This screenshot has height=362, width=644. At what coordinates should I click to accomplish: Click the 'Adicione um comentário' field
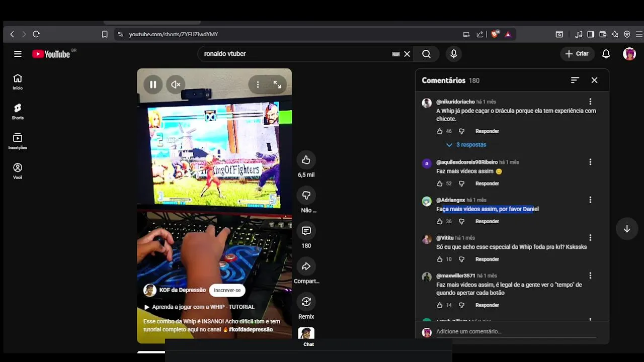[x=516, y=331]
